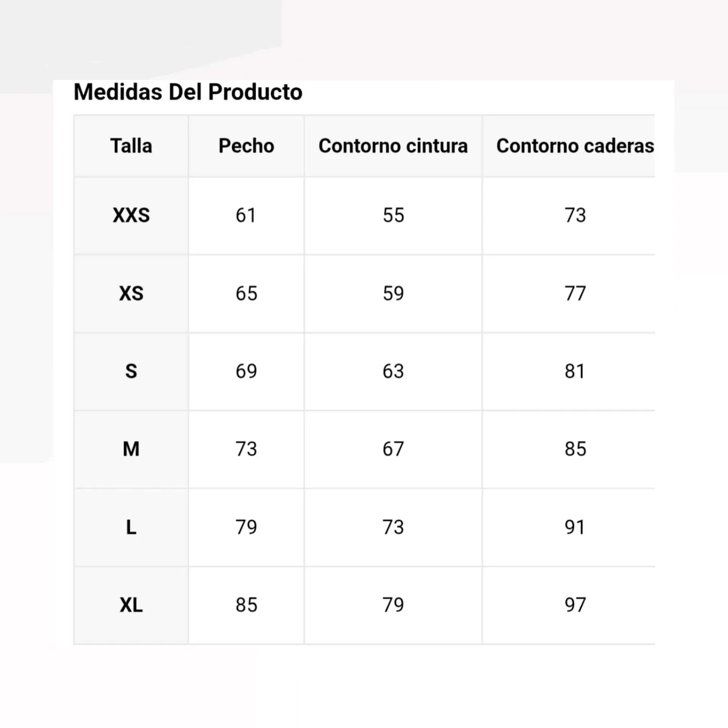Click the M size row label
Viewport: 728px width, 728px height.
pyautogui.click(x=131, y=449)
